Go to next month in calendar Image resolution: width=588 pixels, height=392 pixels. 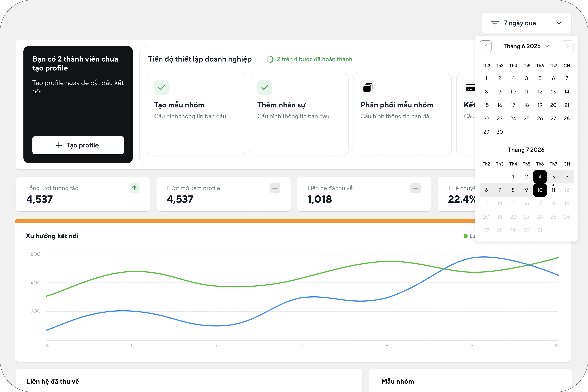[567, 46]
